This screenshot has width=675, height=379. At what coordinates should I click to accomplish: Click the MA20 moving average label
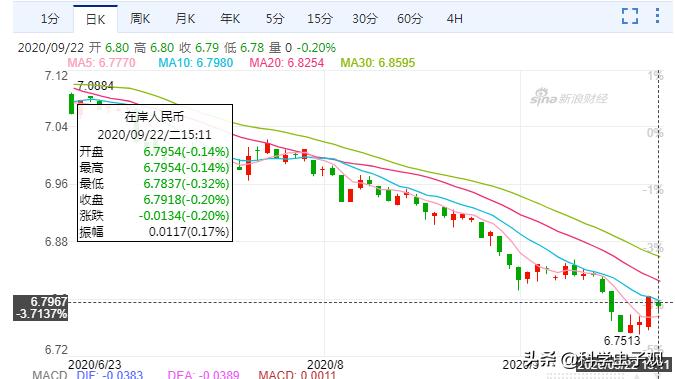click(x=287, y=63)
